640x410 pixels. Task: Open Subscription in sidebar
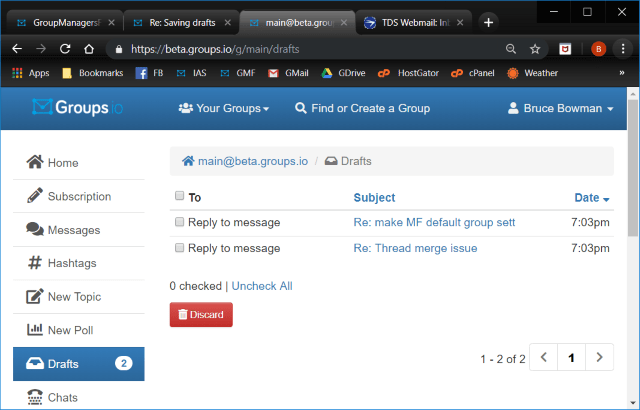coord(79,196)
